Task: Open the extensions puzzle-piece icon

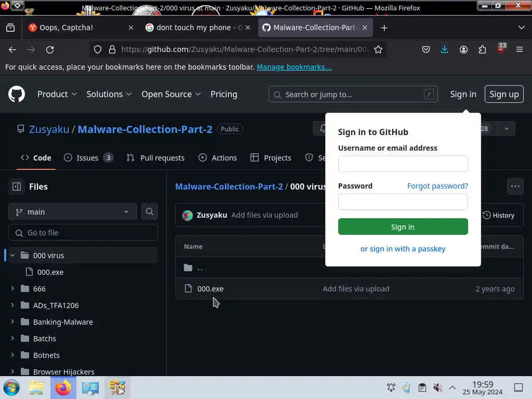Action: (482, 49)
